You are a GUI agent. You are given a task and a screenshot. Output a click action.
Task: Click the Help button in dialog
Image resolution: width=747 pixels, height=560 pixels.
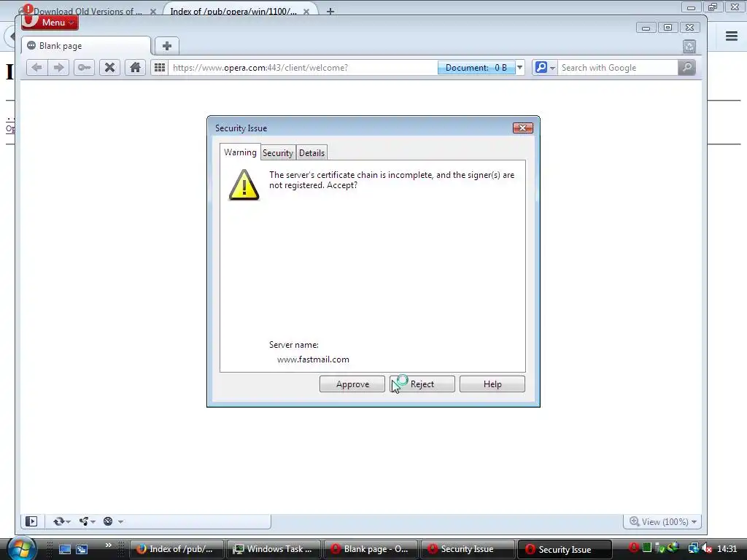click(x=492, y=384)
